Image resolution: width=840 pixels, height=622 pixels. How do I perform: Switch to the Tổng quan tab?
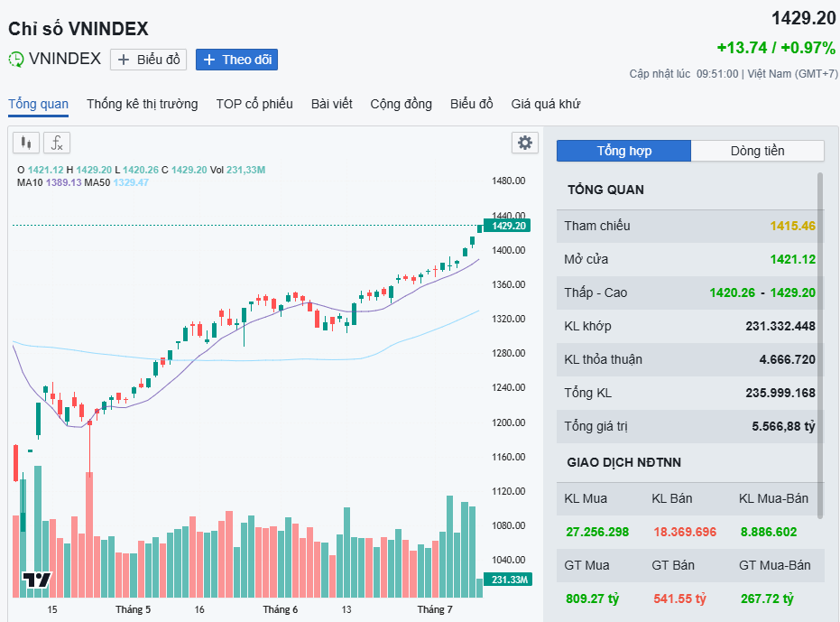pyautogui.click(x=39, y=104)
